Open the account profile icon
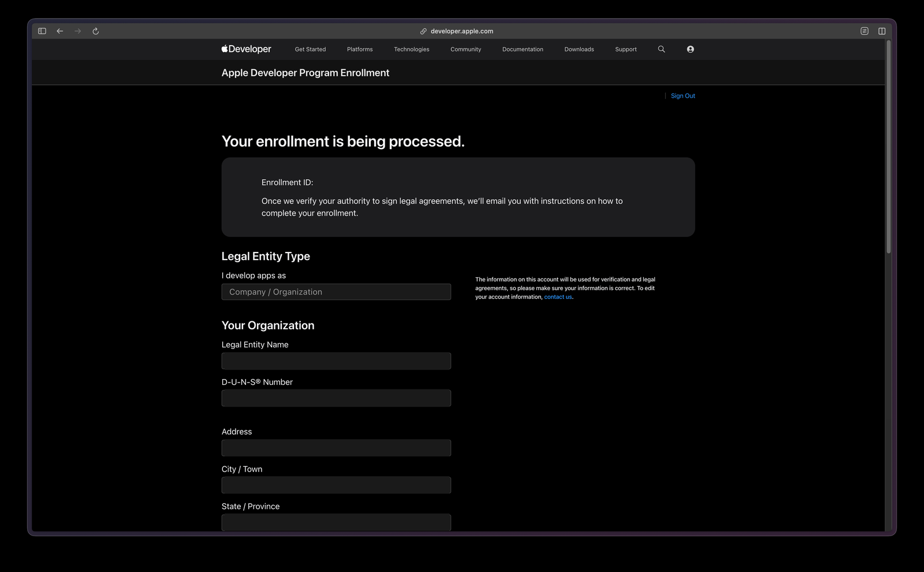Viewport: 924px width, 572px height. [691, 49]
